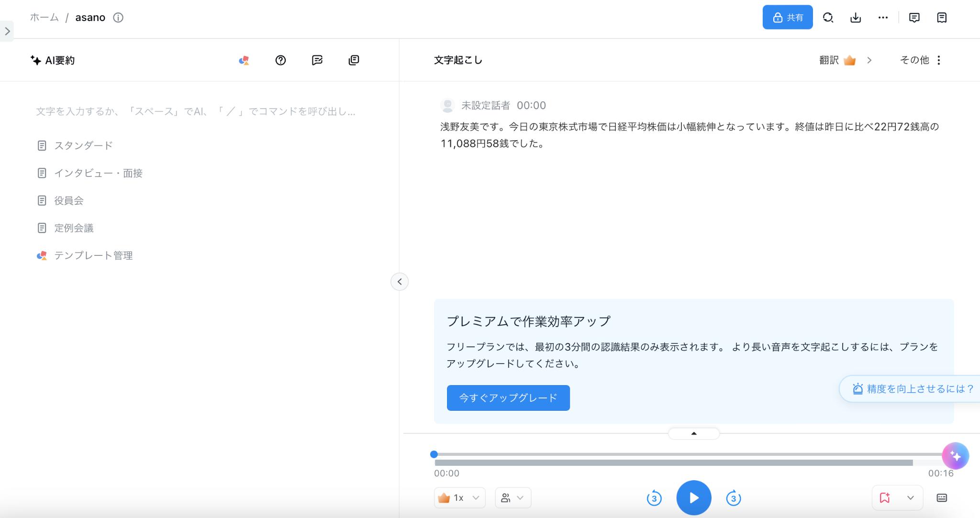Expand the left sidebar arrow
The image size is (980, 518).
pyautogui.click(x=7, y=31)
